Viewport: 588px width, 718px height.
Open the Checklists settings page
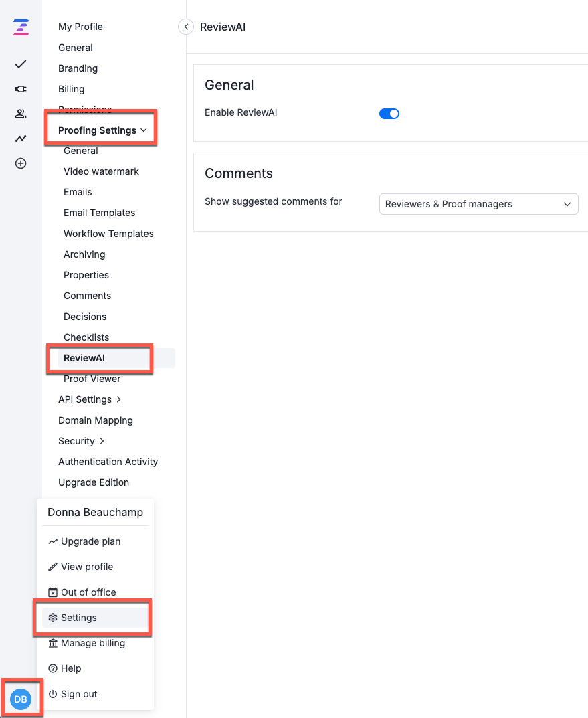point(86,337)
